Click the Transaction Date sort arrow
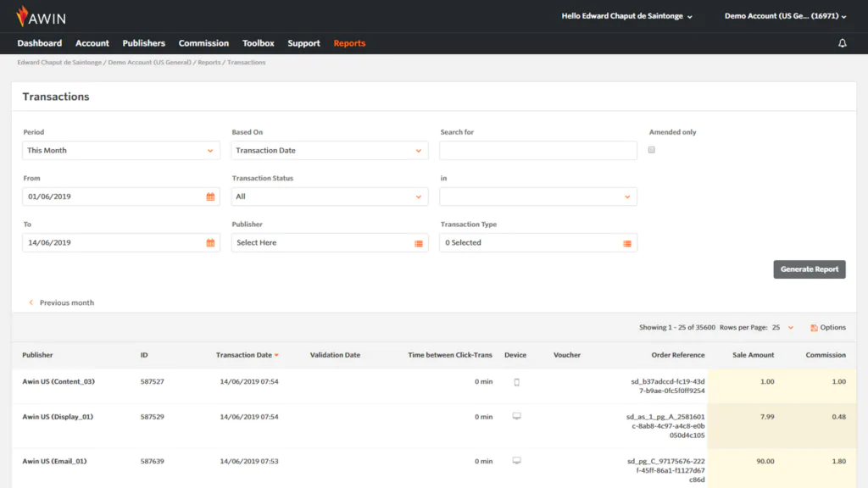The image size is (868, 488). click(x=276, y=355)
